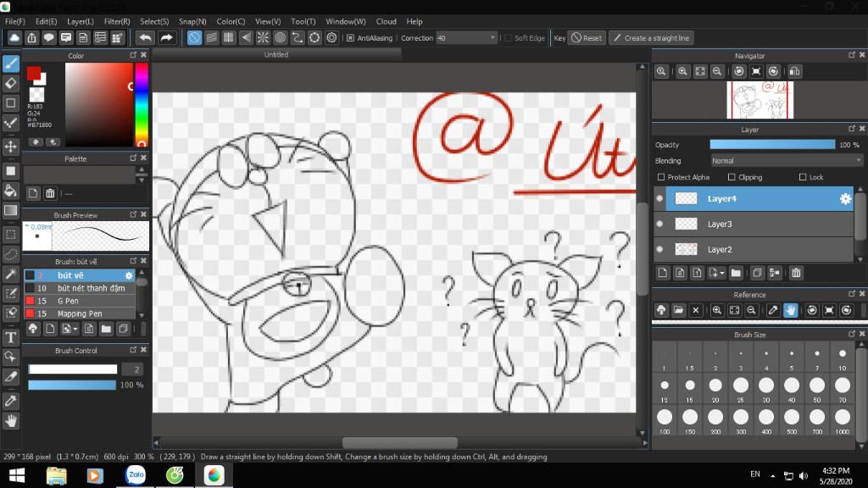Click the Redo arrow

[x=166, y=37]
